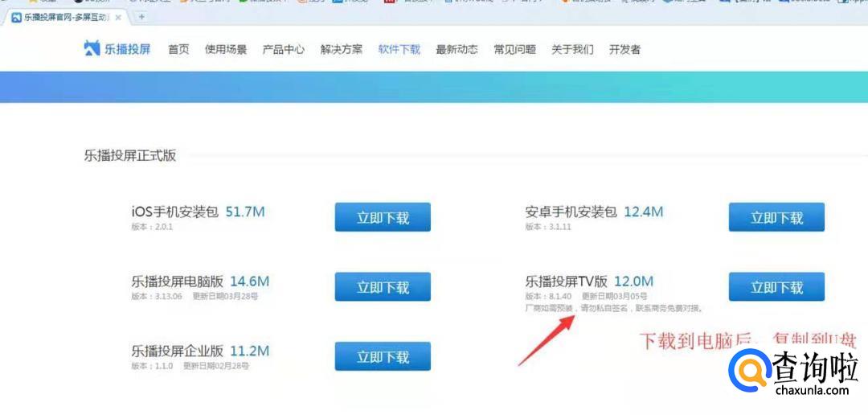Viewport: 868px width, 415px height.
Task: Download the iOS手机安装包 with 立即下载
Action: tap(383, 217)
